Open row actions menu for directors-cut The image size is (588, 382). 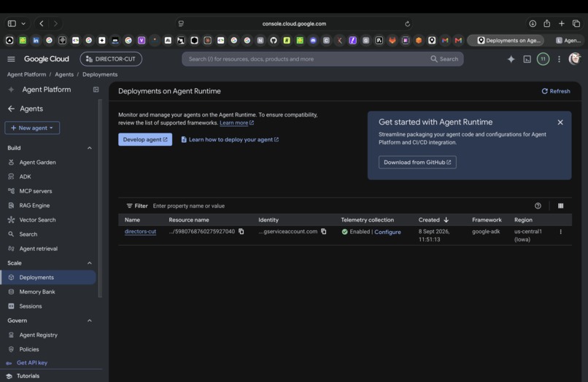[560, 232]
